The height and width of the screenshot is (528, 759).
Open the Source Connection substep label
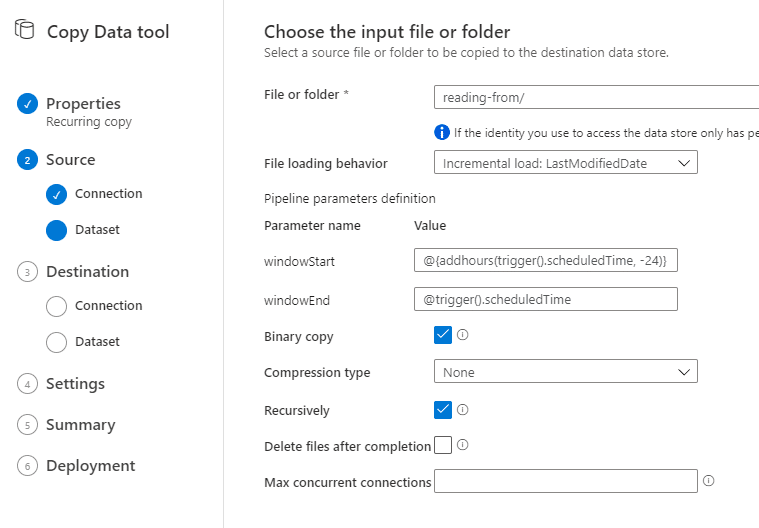pos(108,194)
